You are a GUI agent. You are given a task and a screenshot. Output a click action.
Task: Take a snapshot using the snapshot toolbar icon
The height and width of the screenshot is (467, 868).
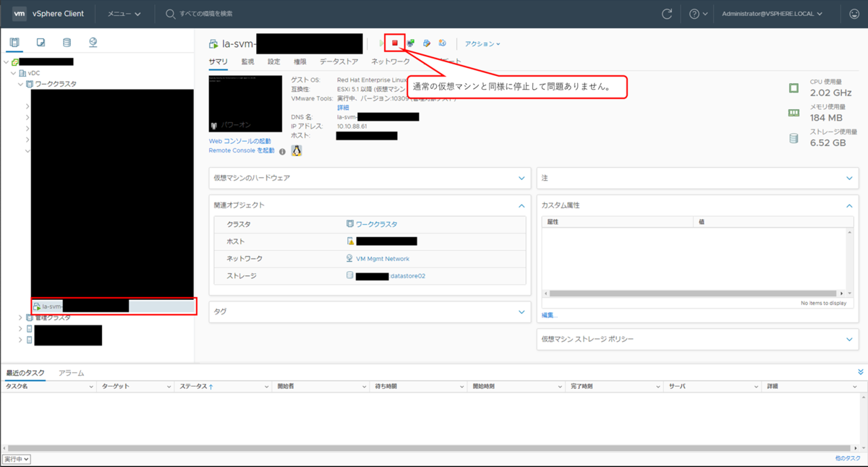tap(443, 43)
